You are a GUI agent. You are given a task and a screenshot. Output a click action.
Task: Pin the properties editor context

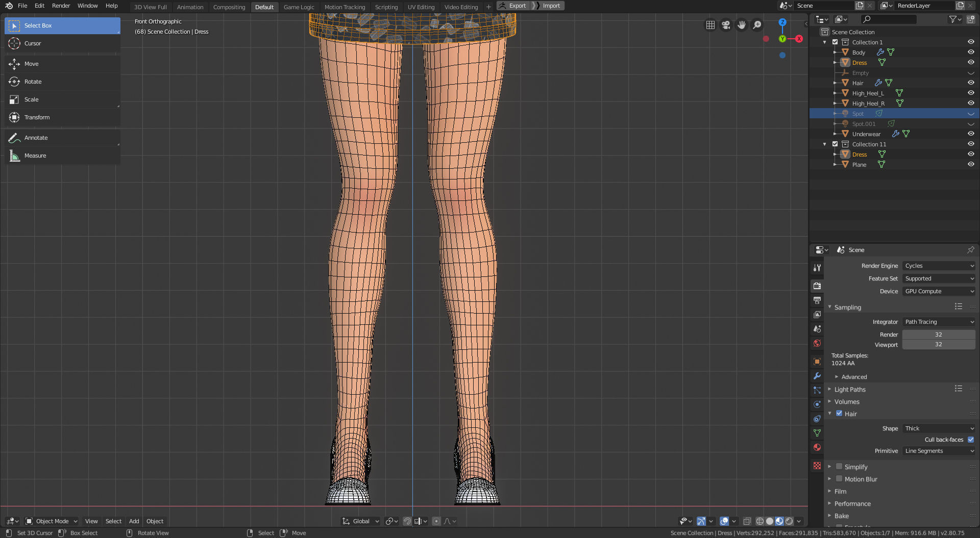pyautogui.click(x=970, y=250)
